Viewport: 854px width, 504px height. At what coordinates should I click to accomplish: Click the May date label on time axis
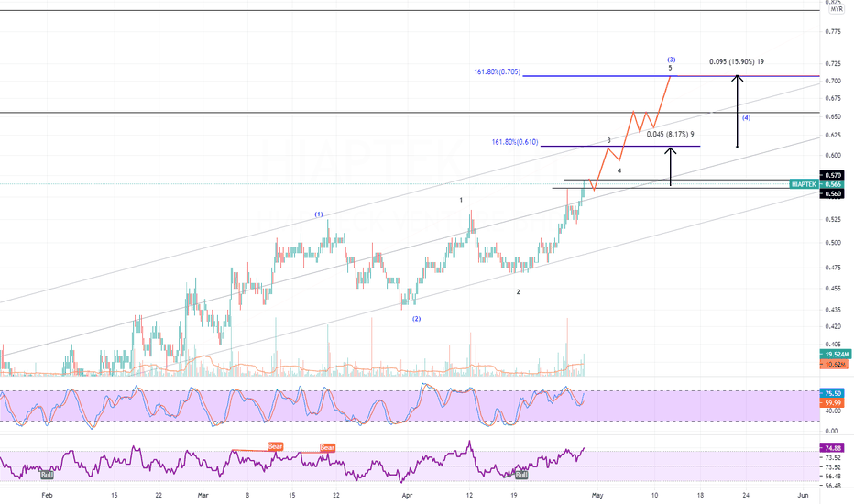597,495
